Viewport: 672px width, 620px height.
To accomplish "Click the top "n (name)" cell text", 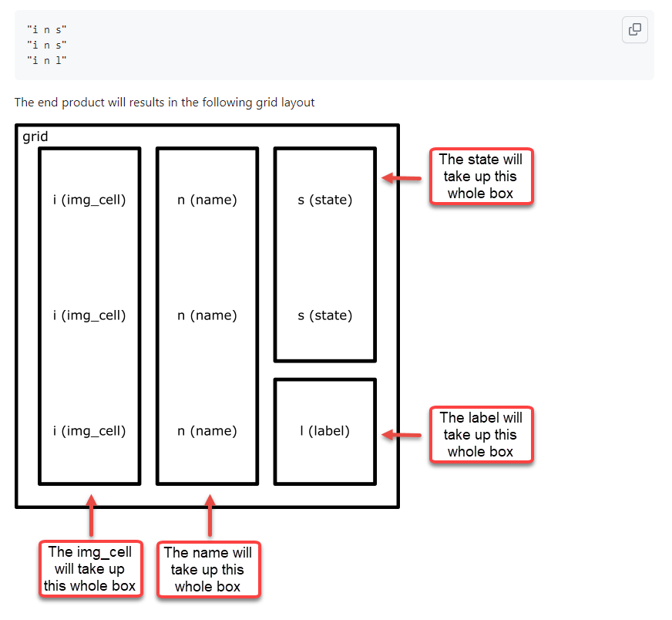I will (x=207, y=200).
